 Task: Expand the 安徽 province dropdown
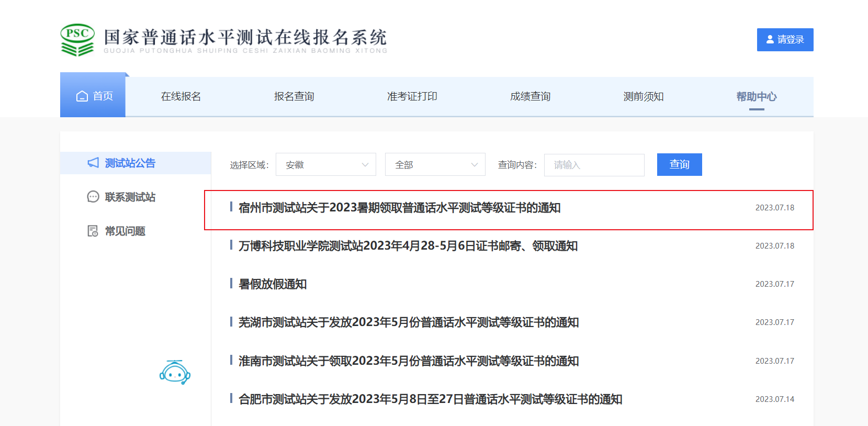(x=325, y=165)
